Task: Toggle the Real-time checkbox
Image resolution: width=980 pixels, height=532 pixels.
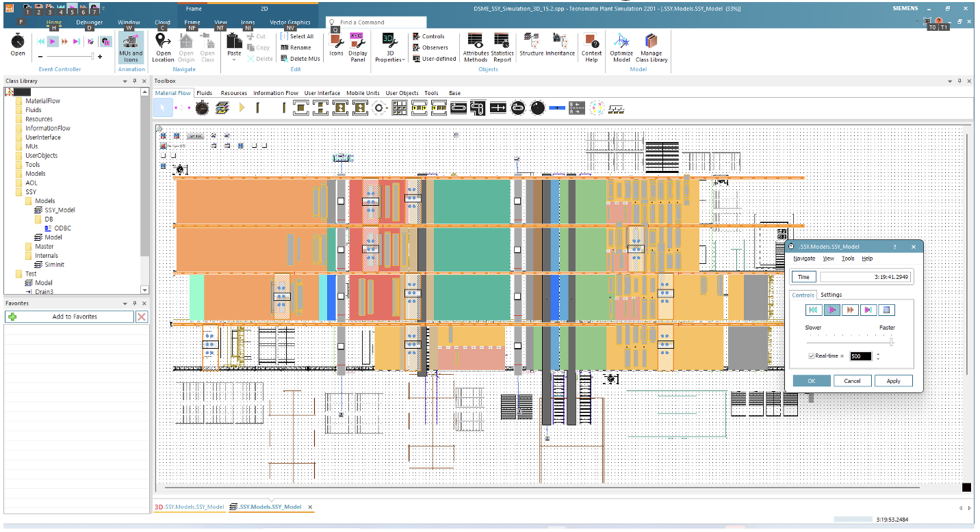Action: [x=812, y=356]
